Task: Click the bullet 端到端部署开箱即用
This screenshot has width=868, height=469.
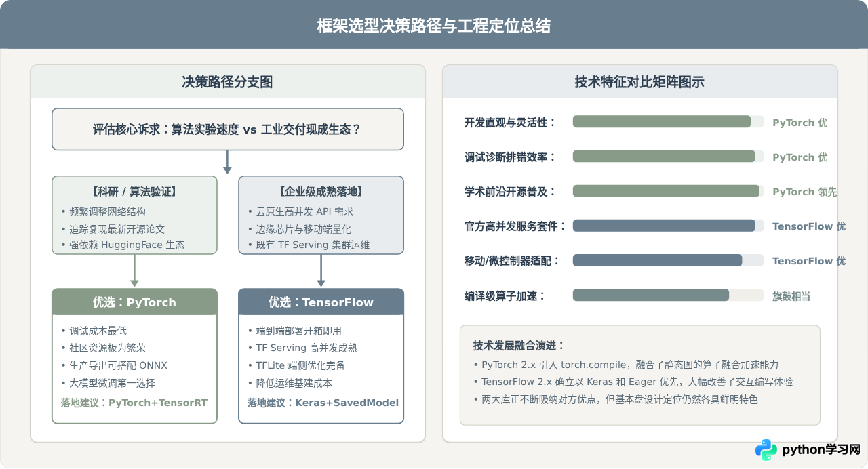Action: pos(294,331)
